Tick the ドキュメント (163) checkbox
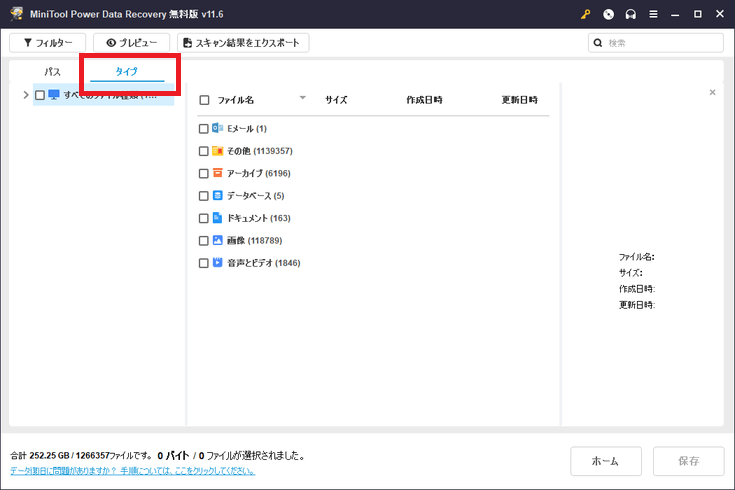This screenshot has height=490, width=735. click(x=204, y=218)
